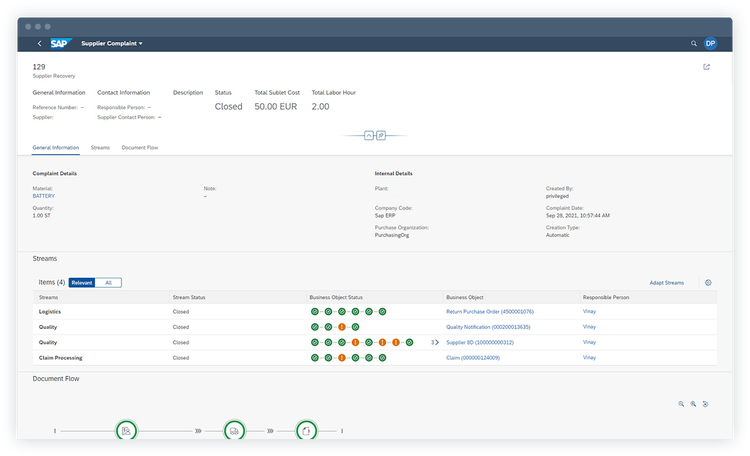750x456 pixels.
Task: Go back with the header back arrow
Action: (x=39, y=44)
